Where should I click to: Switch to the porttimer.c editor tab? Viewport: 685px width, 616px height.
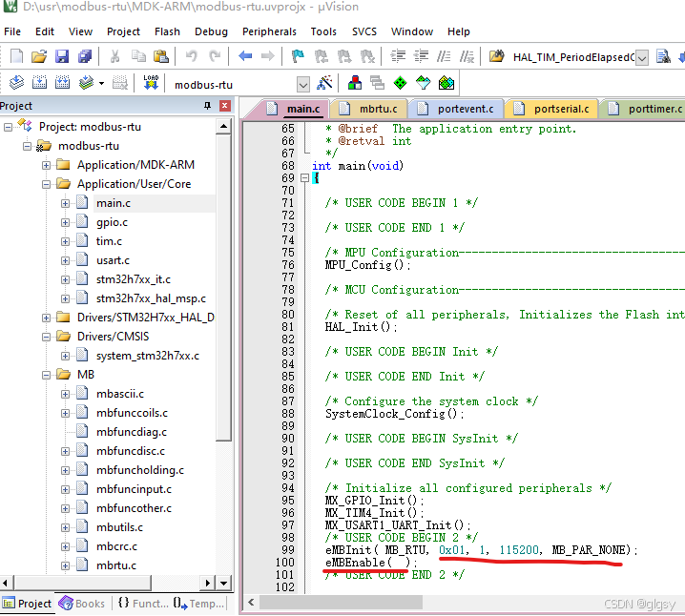(645, 109)
